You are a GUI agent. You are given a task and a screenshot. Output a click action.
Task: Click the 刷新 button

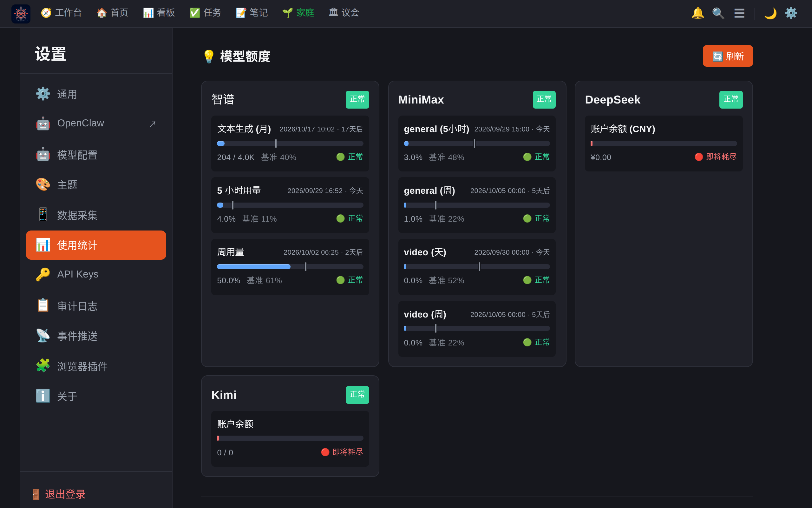727,56
